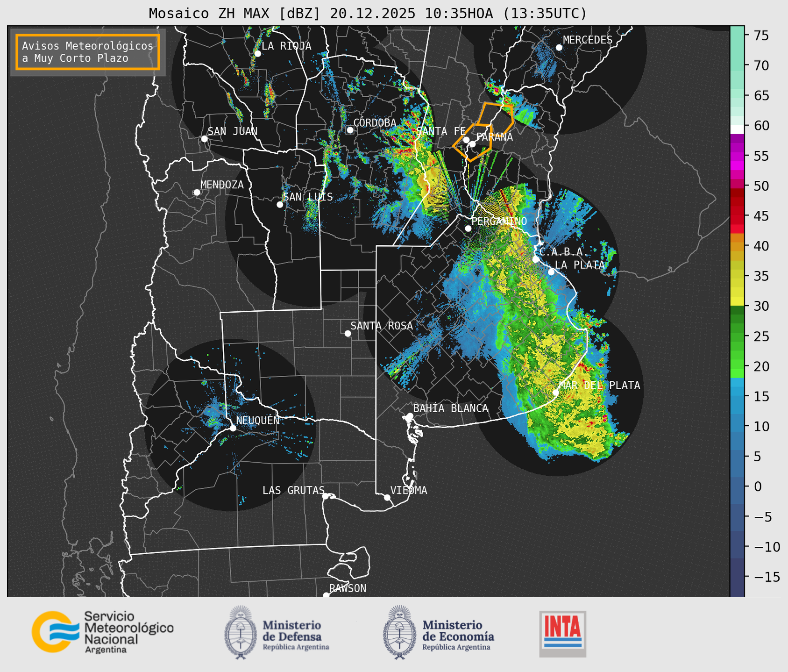
Task: Click the VIEDMA city label
Action: coord(409,490)
